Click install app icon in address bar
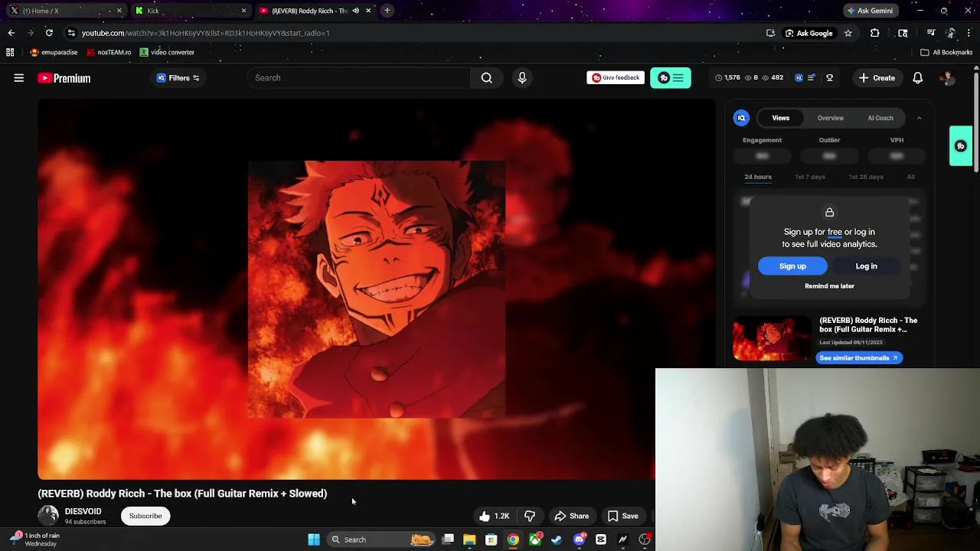 pos(770,33)
